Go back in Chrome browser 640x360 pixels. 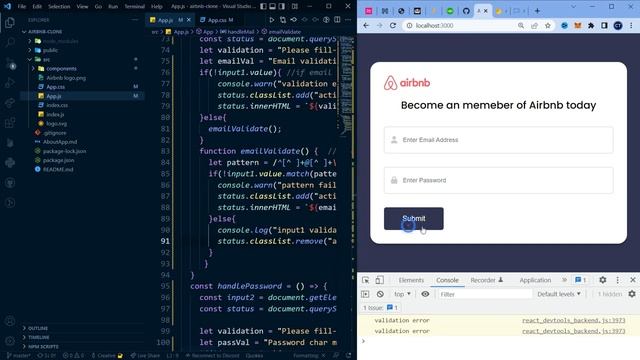pos(366,25)
